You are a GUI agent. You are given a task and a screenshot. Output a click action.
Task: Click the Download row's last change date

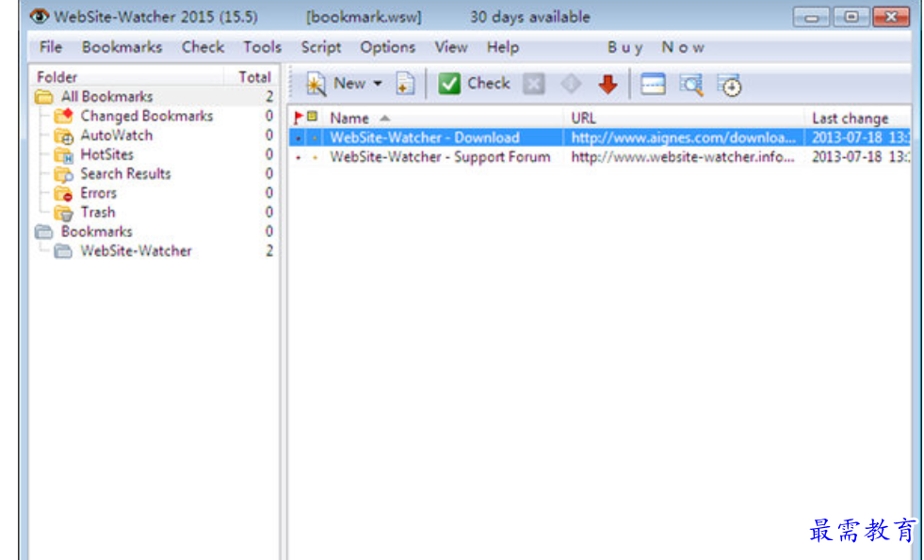[860, 137]
